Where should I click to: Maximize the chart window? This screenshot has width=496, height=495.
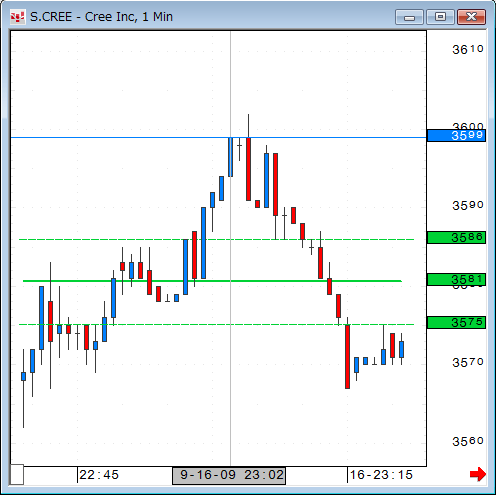[440, 17]
